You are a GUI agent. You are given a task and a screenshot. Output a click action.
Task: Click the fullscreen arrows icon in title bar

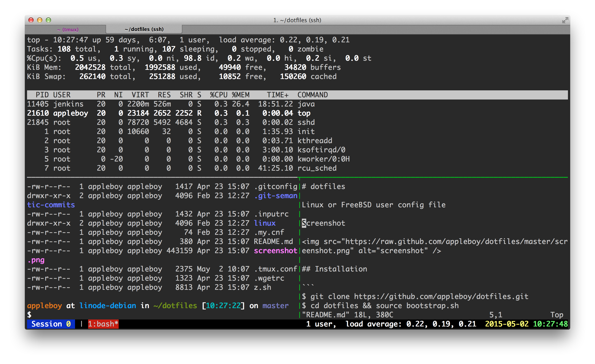point(565,20)
